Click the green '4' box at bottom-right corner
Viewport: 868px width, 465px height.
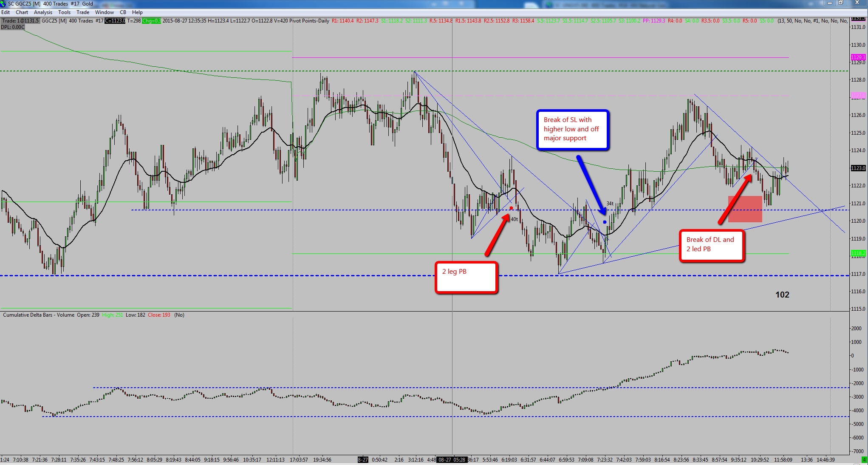pyautogui.click(x=864, y=460)
